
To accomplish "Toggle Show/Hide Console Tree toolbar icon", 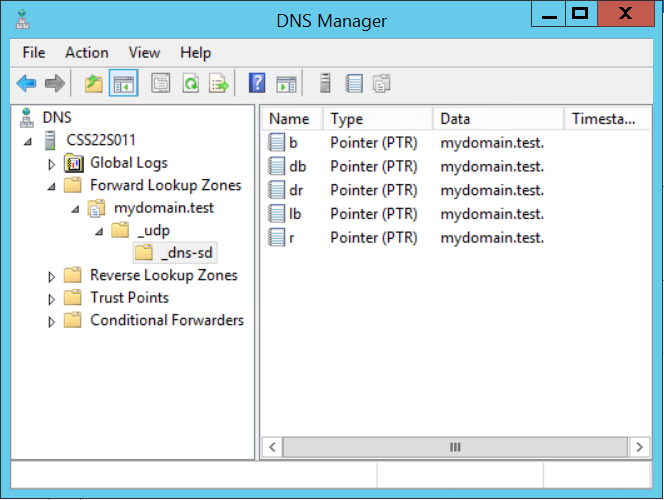I will (123, 84).
